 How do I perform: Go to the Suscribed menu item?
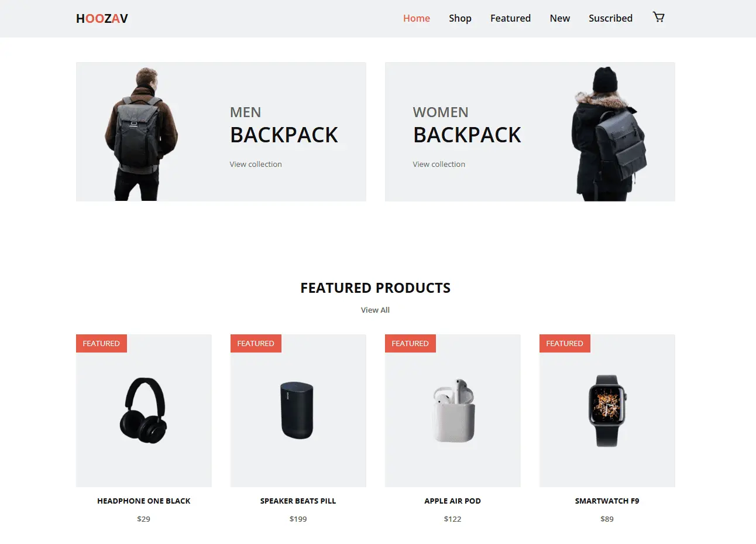(x=610, y=18)
